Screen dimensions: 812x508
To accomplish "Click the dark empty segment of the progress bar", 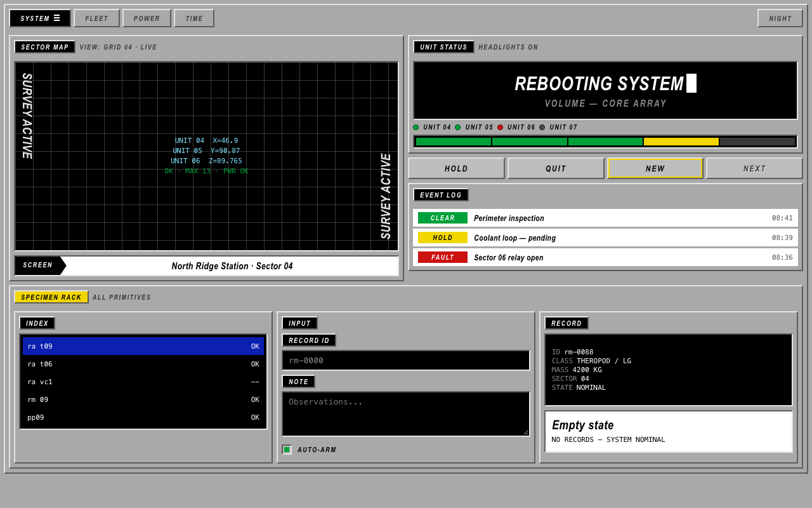I will click(757, 142).
